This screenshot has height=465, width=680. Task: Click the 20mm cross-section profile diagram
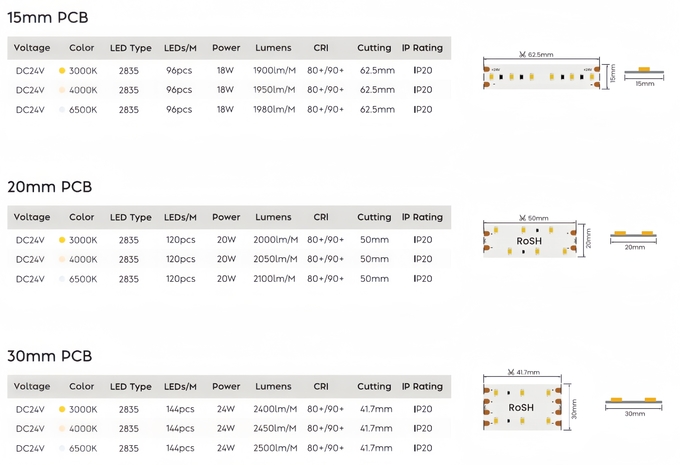tap(634, 234)
